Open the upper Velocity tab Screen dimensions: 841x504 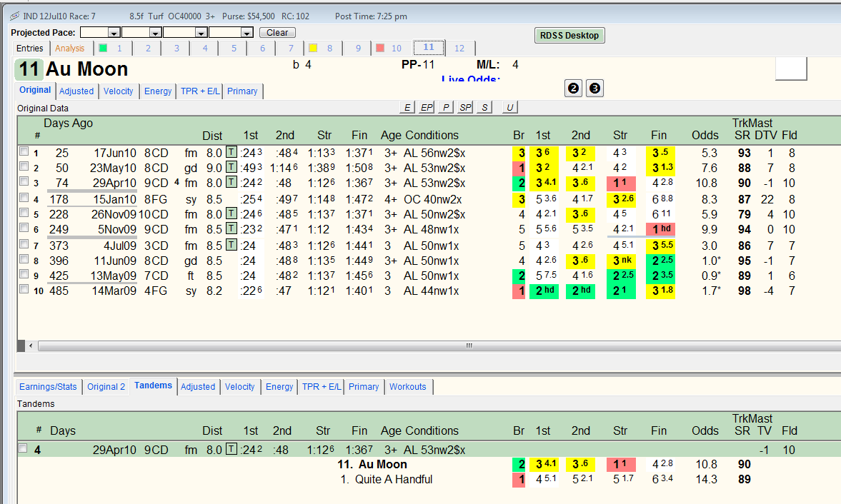pos(118,91)
